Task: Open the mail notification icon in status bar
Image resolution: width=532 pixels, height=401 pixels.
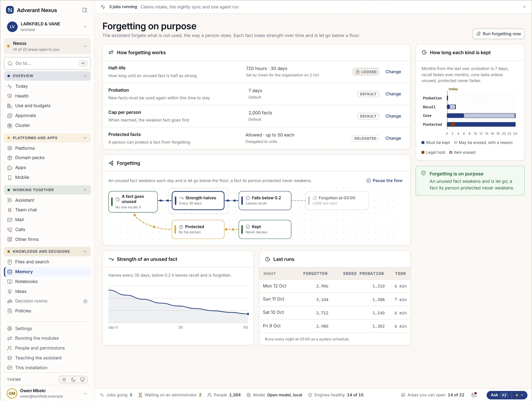Action: 474,395
